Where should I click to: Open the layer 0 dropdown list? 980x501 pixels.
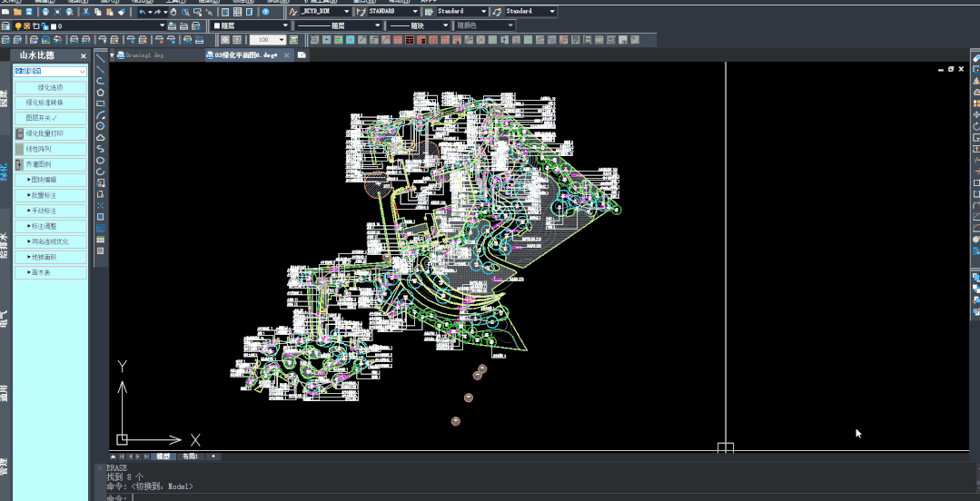pyautogui.click(x=162, y=26)
